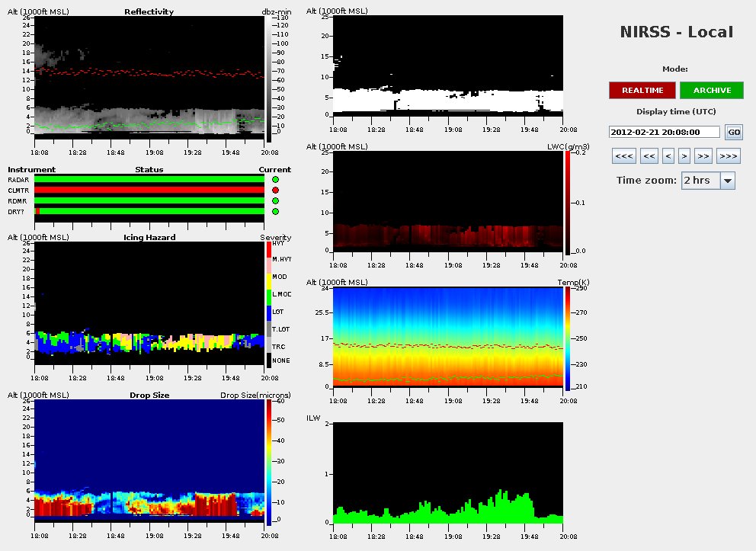
Task: Open the Time zoom dropdown arrow
Action: pyautogui.click(x=727, y=181)
